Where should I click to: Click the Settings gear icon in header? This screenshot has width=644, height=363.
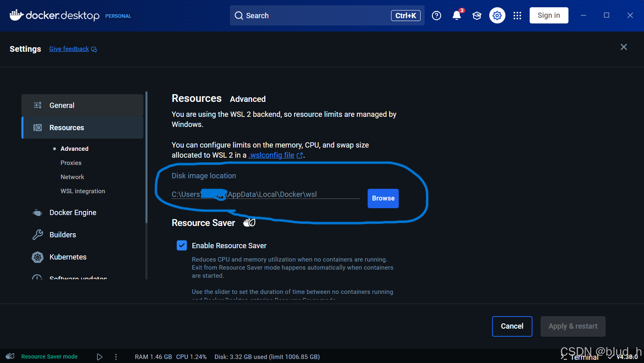497,15
